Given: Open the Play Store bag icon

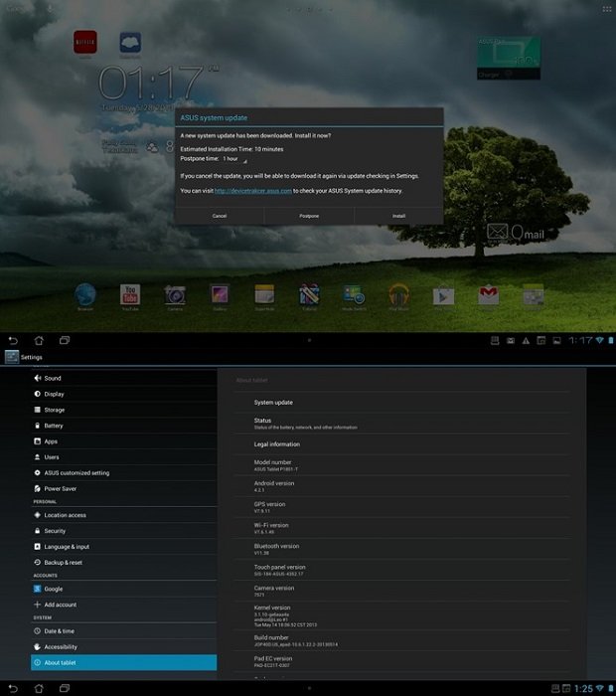Looking at the screenshot, I should 443,295.
